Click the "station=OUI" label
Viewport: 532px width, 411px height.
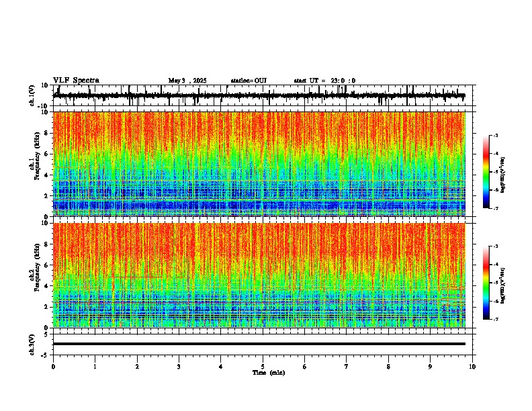click(x=249, y=81)
